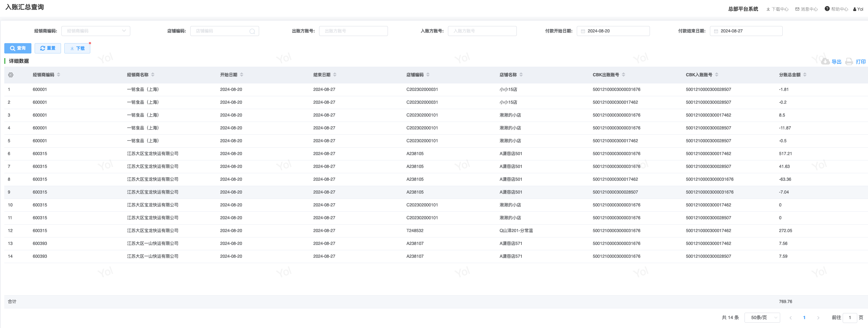The image size is (868, 328).
Task: Click the 下载 download button
Action: pyautogui.click(x=77, y=48)
